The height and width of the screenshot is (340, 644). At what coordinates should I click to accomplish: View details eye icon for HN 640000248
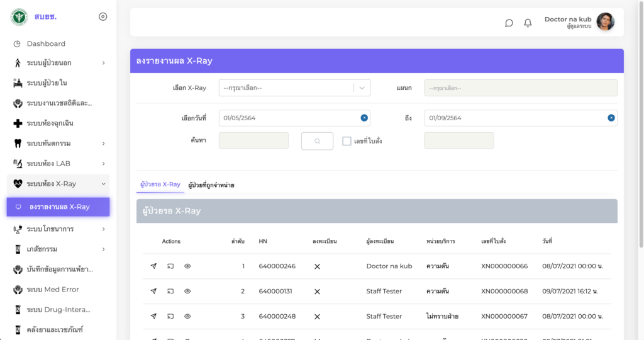(187, 316)
